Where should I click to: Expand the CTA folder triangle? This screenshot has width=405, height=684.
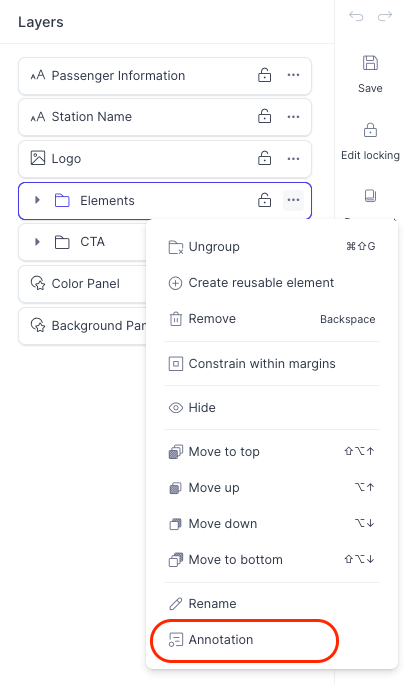click(x=37, y=241)
